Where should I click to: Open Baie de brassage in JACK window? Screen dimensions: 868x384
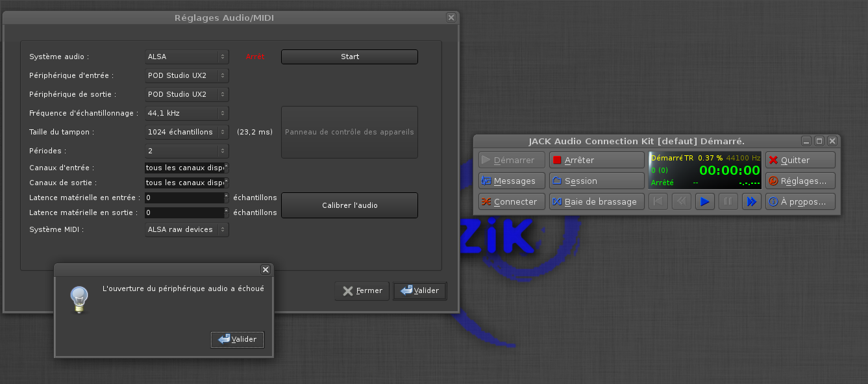coord(597,201)
